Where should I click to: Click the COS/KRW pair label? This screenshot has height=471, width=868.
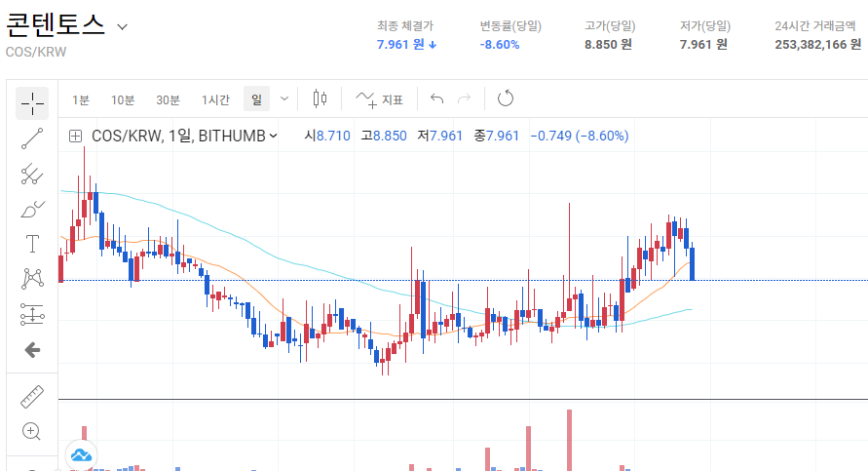click(36, 52)
